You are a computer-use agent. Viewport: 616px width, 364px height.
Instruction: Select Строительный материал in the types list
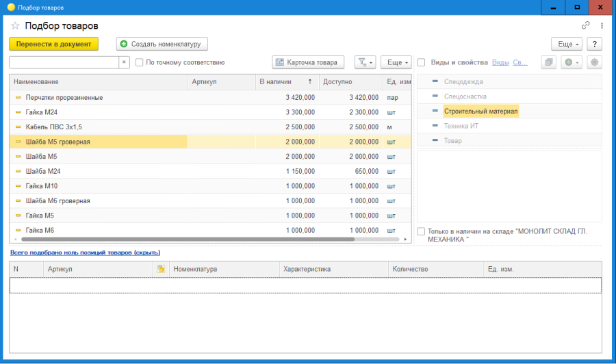coord(480,111)
